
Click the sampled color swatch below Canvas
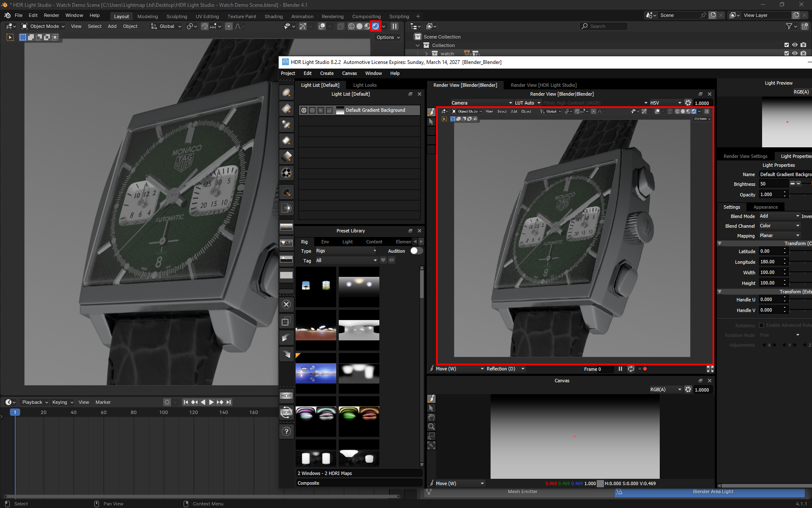[x=600, y=483]
